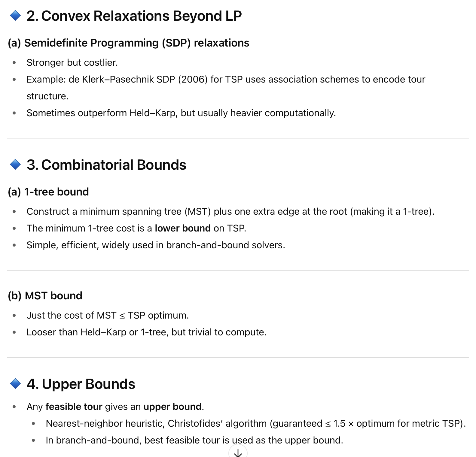
Task: Click the "(b) MST bound" subheading
Action: [45, 296]
